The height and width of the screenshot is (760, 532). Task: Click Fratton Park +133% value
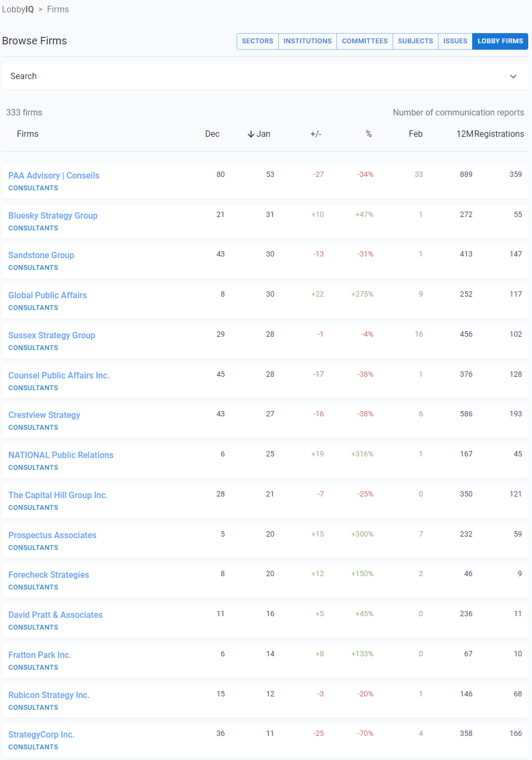[x=362, y=654]
